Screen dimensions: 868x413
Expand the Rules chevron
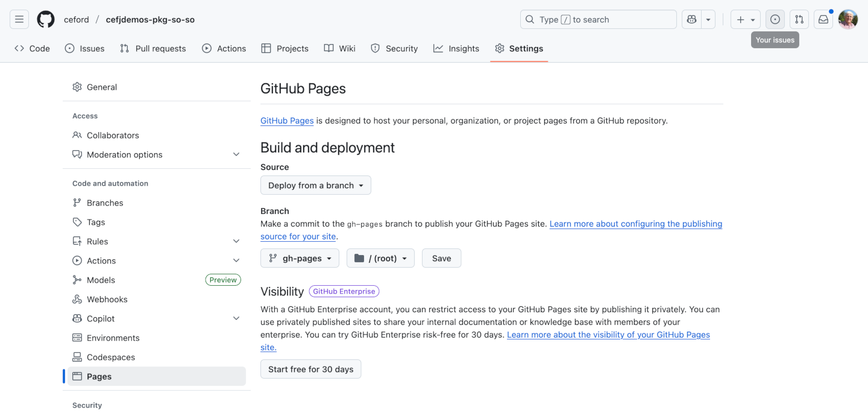click(236, 241)
